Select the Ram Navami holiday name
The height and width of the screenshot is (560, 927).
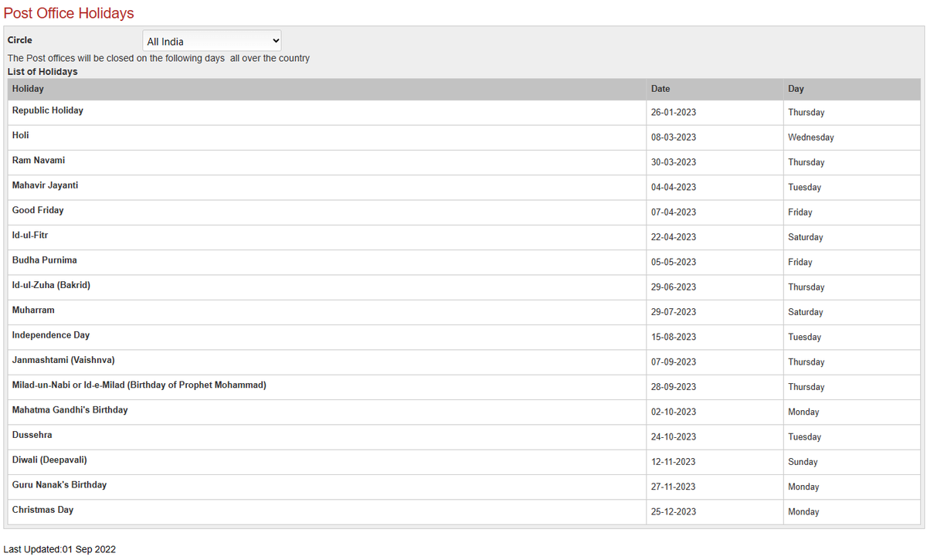39,160
